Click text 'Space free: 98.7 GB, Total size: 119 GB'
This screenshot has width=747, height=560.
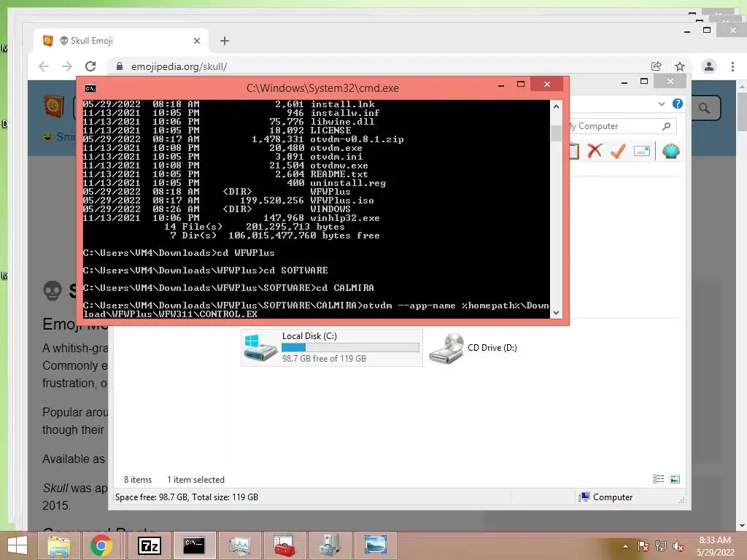(187, 497)
